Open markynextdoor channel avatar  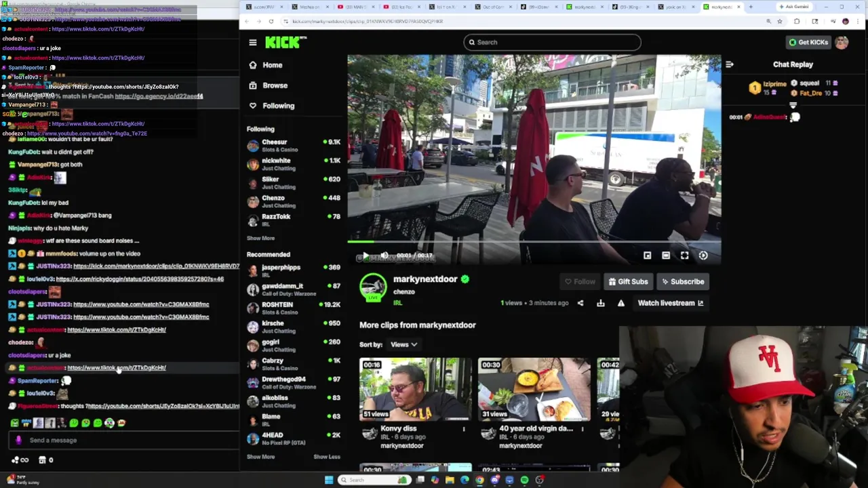373,287
